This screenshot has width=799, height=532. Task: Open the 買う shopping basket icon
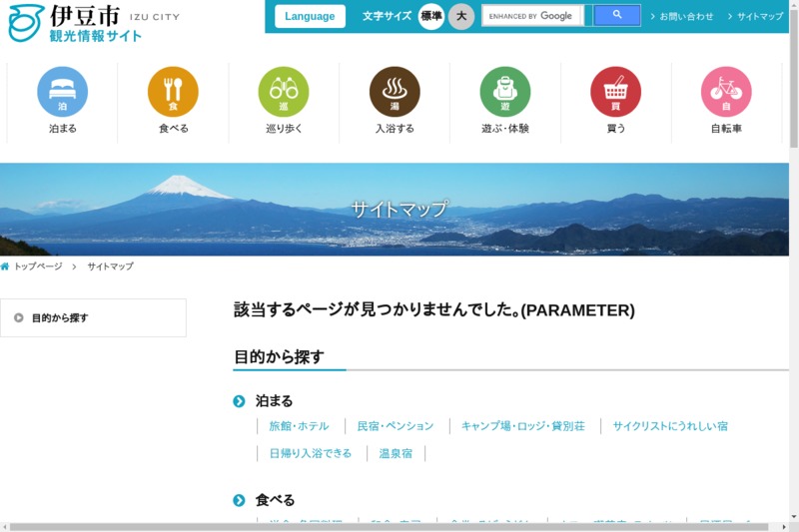pos(615,92)
